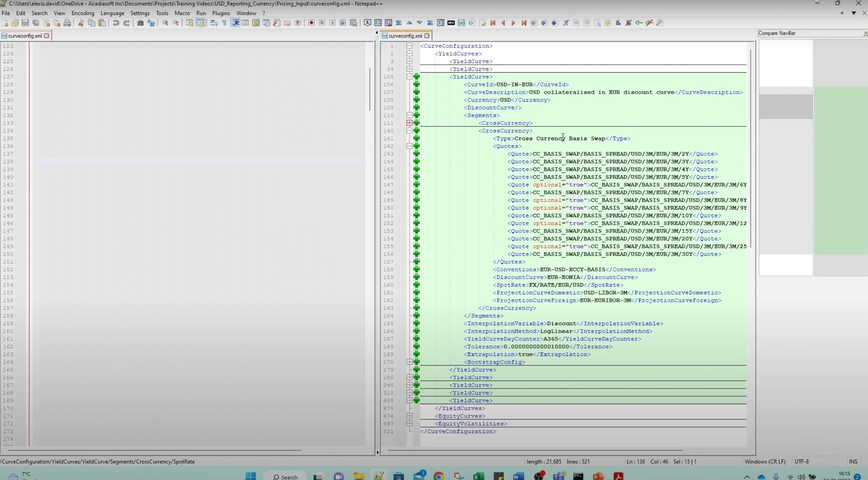
Task: Open Markdown panel MD icon
Action: [x=451, y=23]
